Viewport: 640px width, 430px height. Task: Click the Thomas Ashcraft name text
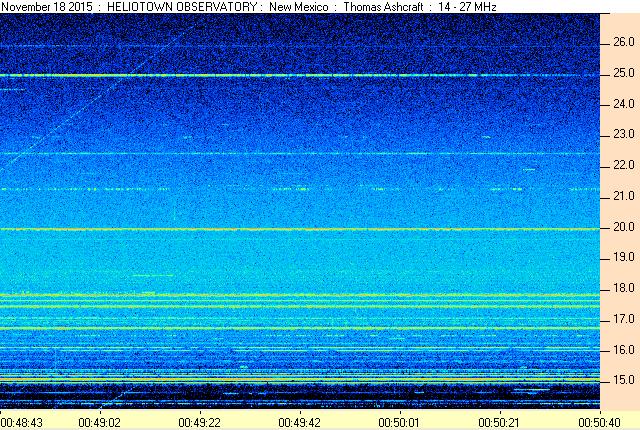tap(383, 7)
